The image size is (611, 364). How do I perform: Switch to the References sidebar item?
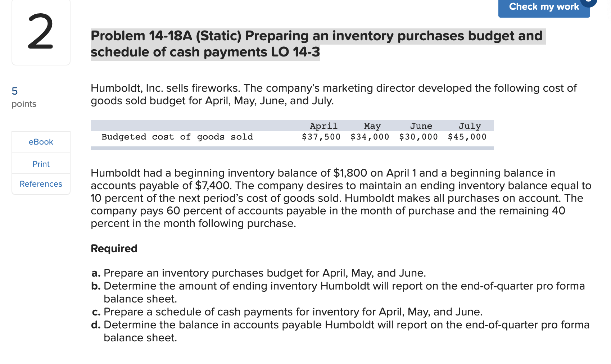41,184
